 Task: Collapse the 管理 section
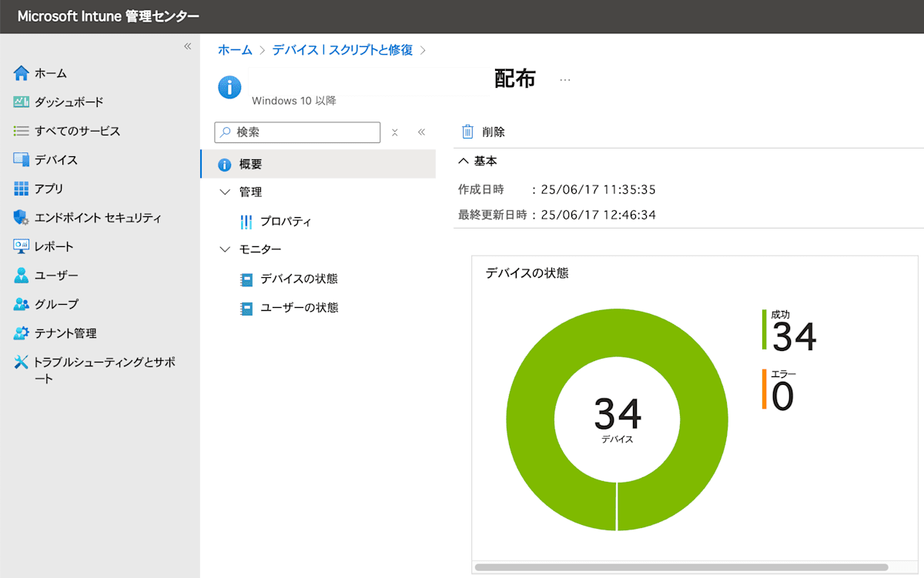point(225,192)
